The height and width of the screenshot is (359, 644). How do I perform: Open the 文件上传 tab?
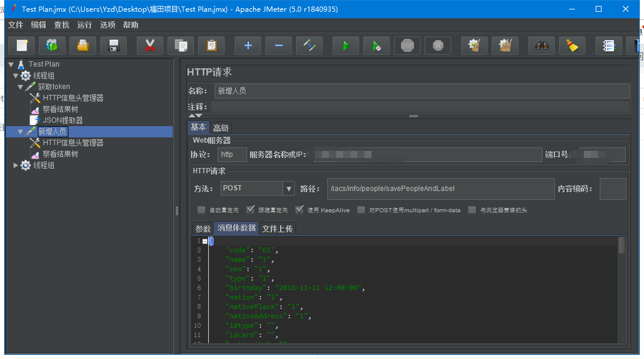click(277, 229)
